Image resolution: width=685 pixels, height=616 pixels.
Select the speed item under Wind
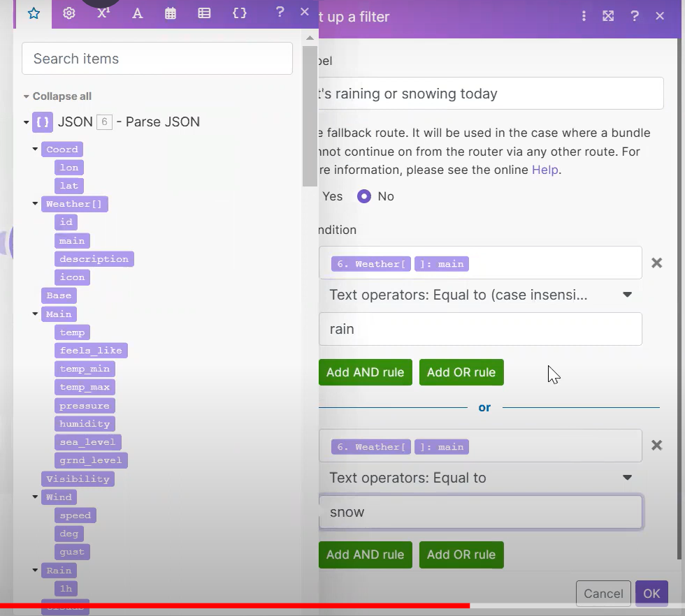(75, 515)
